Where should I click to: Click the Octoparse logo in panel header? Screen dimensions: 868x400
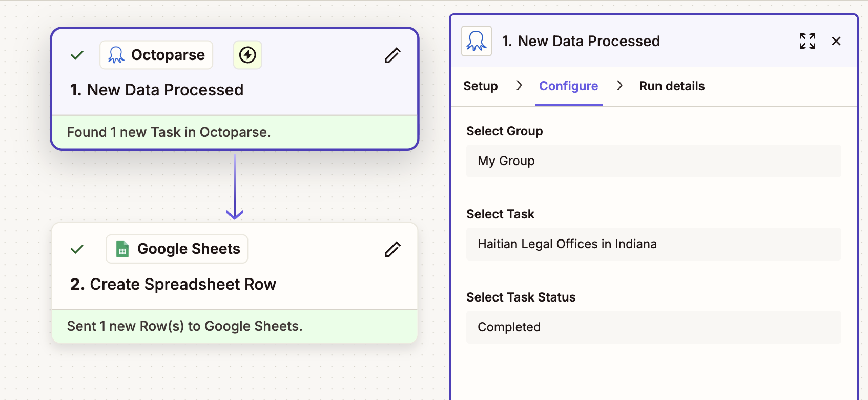click(477, 41)
